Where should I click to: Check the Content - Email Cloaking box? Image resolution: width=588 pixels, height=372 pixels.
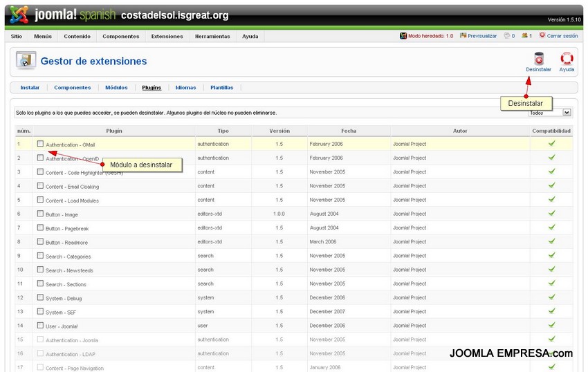41,185
